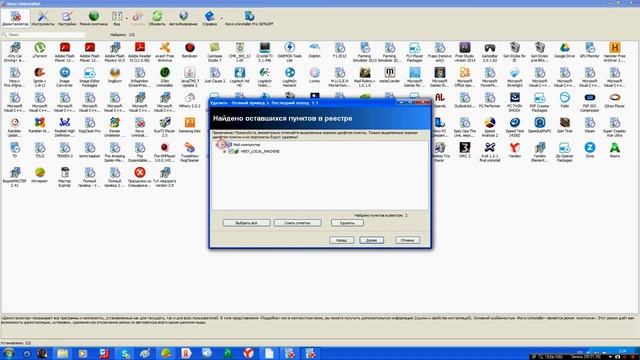Screen dimensions: 640x360
Task: Select the RusTV Player icon
Action: click(164, 127)
